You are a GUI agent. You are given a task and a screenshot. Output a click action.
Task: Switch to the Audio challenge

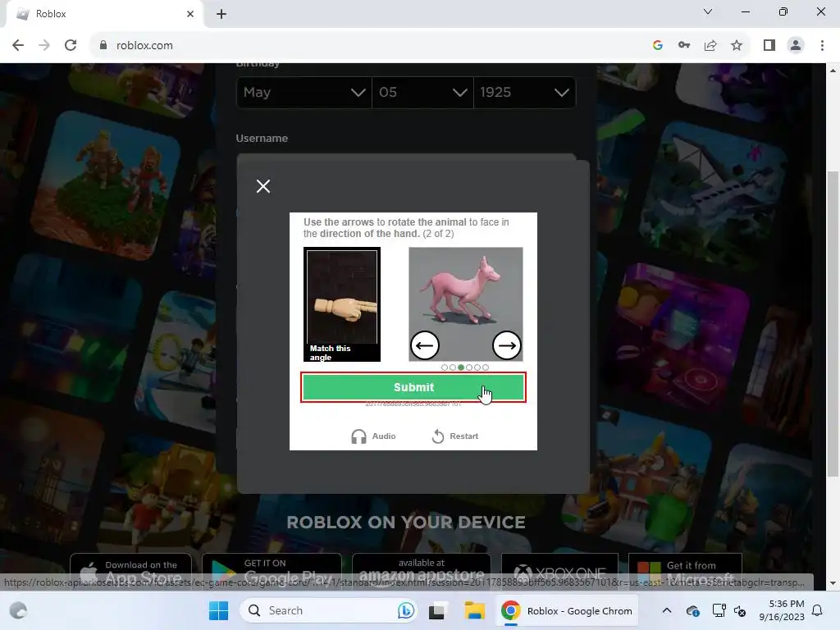point(373,436)
